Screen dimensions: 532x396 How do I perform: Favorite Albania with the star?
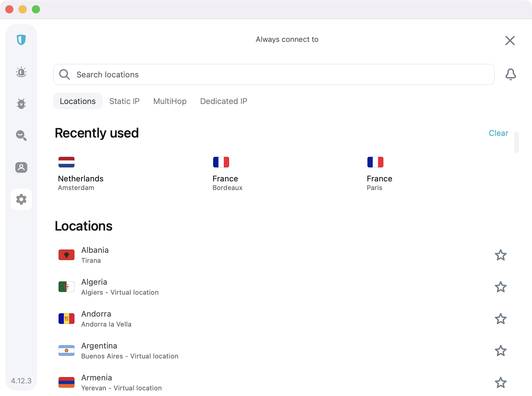pos(500,255)
